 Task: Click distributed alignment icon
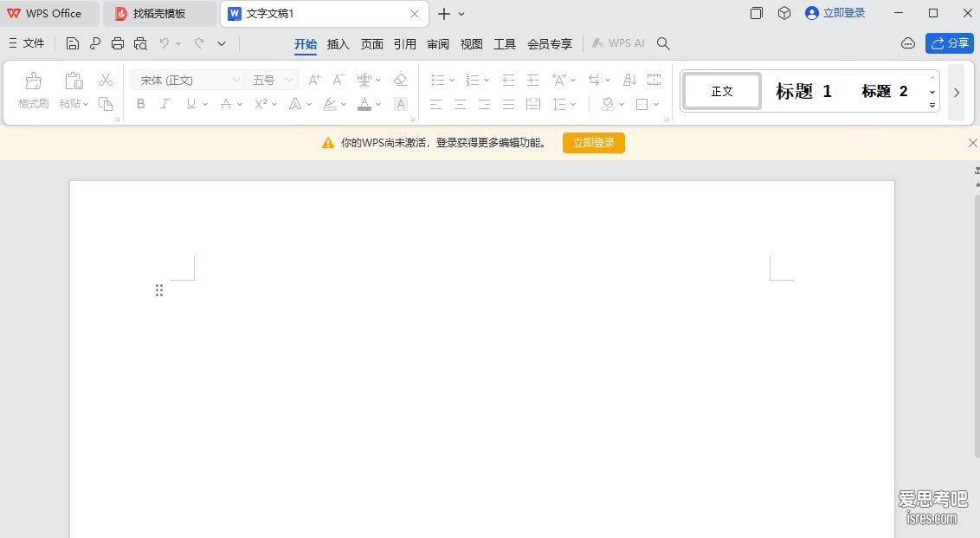[x=533, y=104]
